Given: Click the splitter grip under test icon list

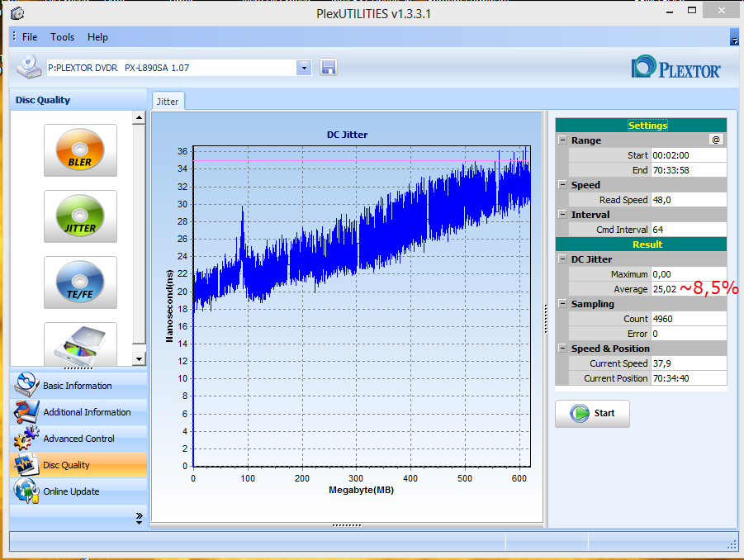Looking at the screenshot, I should (x=78, y=368).
